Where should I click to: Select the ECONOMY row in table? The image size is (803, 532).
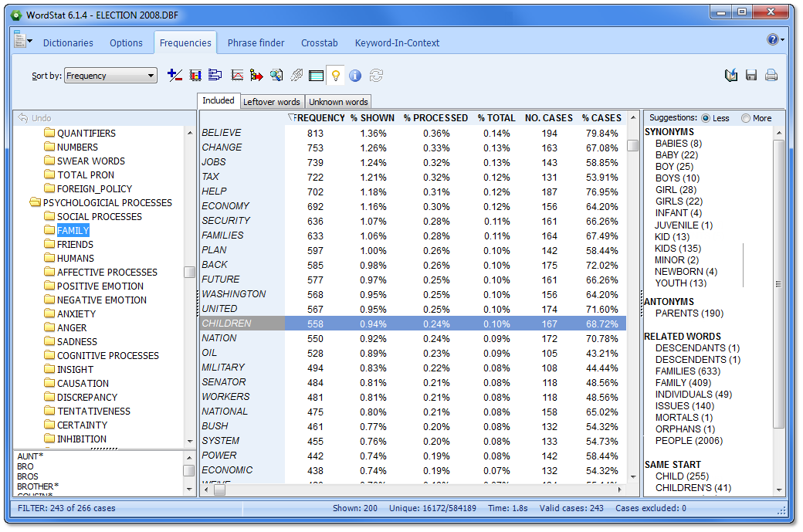tap(225, 206)
